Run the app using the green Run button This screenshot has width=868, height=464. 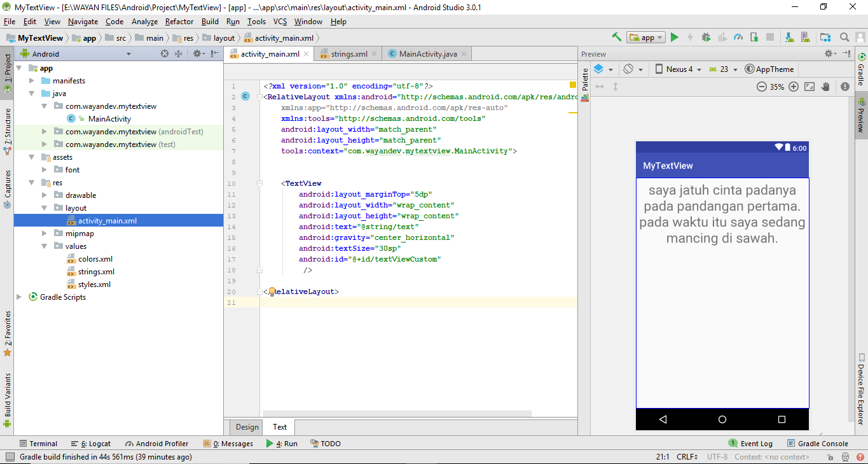674,37
